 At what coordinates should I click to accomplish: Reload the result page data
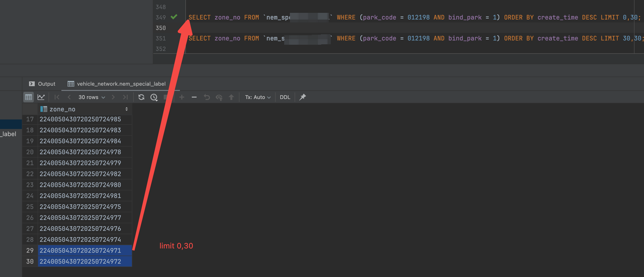click(141, 97)
